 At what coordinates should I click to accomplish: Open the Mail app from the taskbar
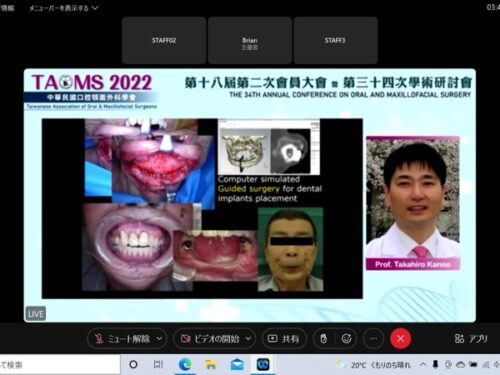click(237, 365)
